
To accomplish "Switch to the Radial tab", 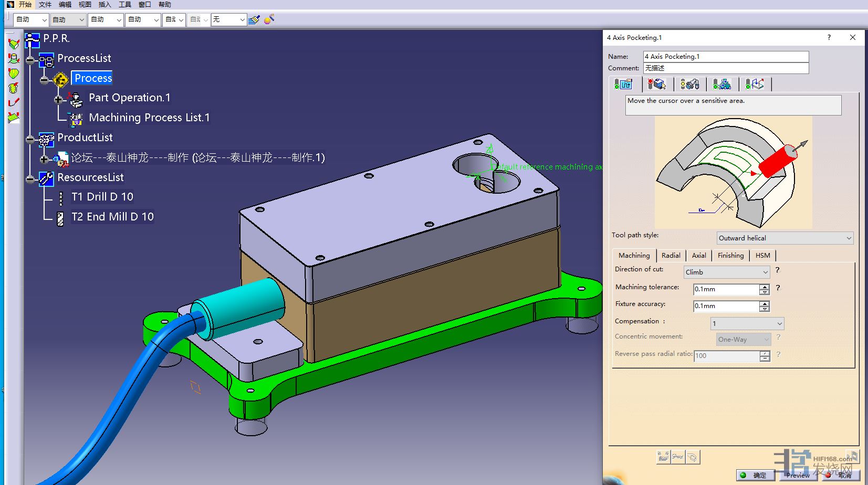I will coord(671,256).
